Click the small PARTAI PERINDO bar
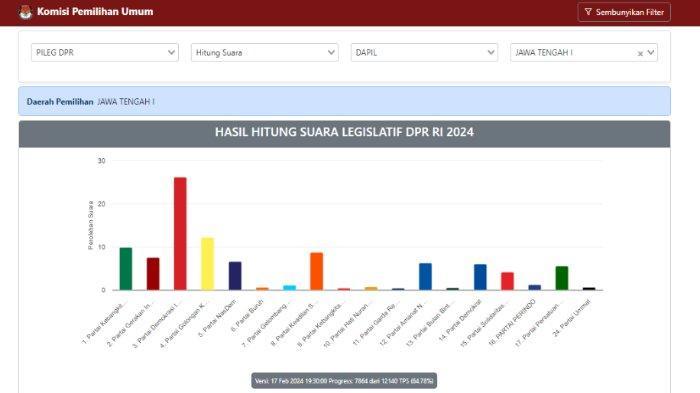 (x=535, y=288)
